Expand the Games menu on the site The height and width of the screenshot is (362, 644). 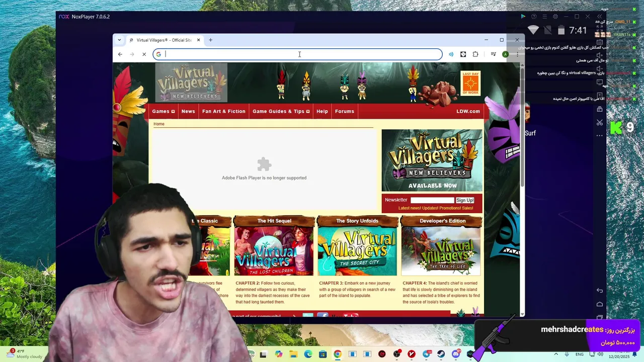click(x=164, y=112)
